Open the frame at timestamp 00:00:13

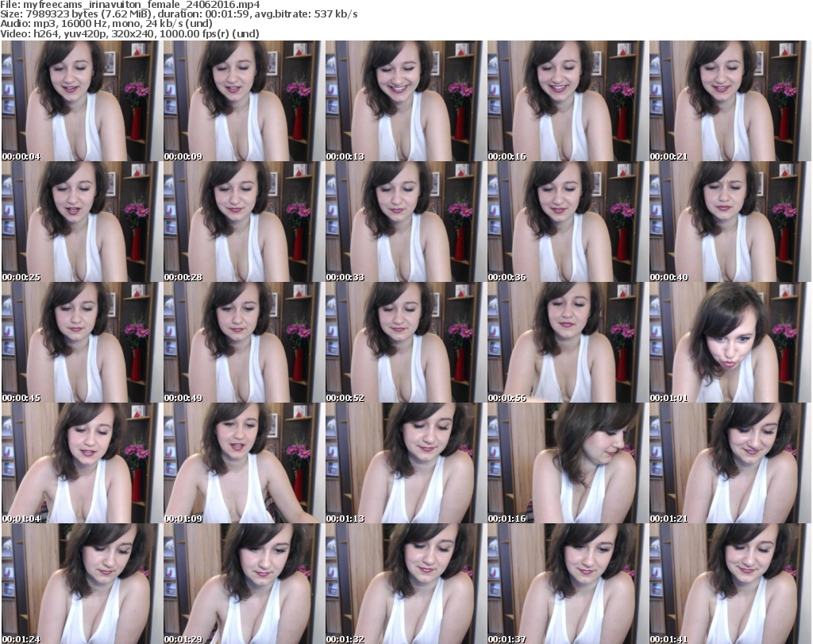click(406, 101)
